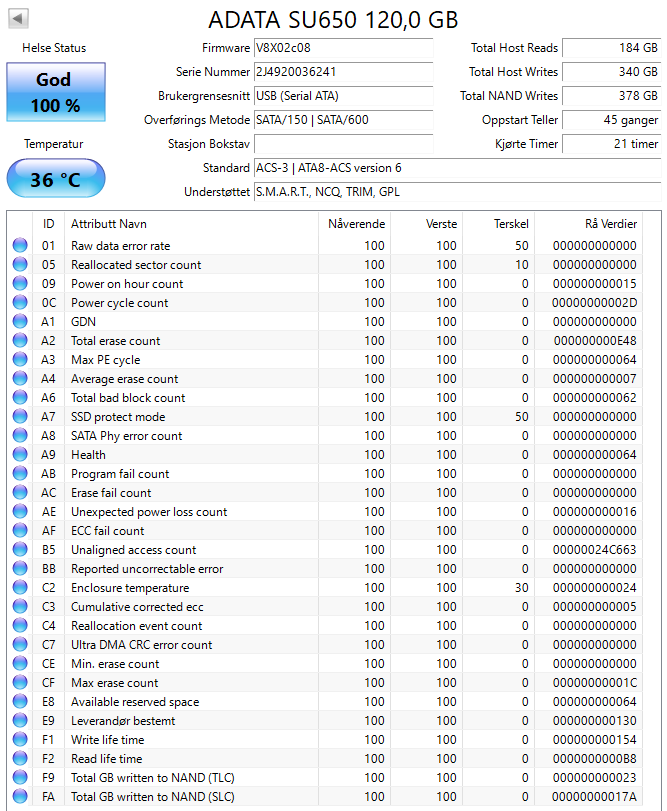667x811 pixels.
Task: Select the Read life time row name
Action: pos(107,759)
